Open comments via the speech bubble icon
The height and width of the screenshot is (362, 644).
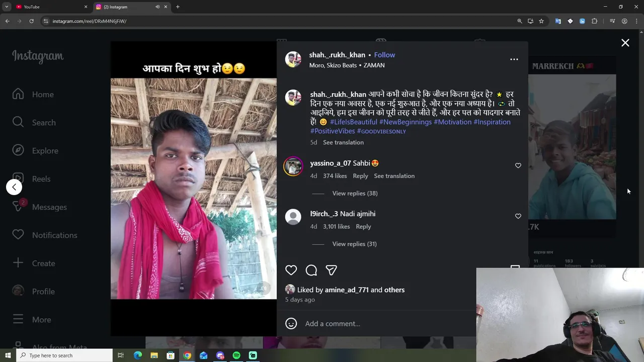311,270
